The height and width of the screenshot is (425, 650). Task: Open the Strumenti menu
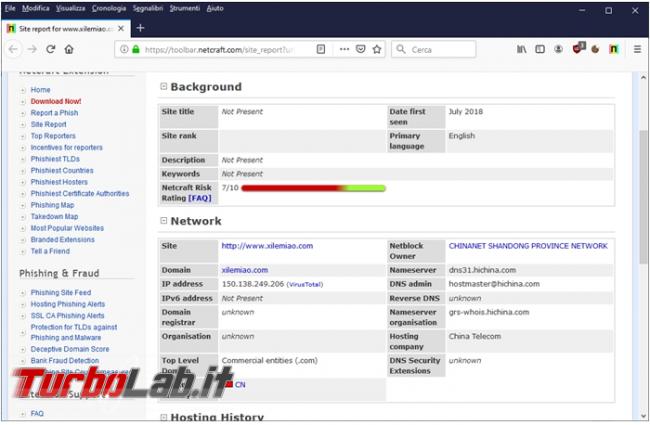(x=184, y=8)
